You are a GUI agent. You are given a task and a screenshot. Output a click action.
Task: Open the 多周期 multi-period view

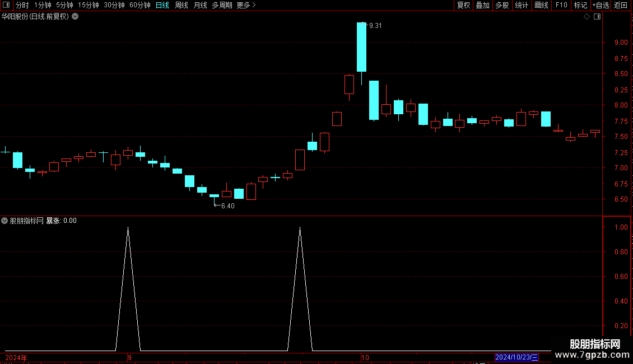coord(222,5)
